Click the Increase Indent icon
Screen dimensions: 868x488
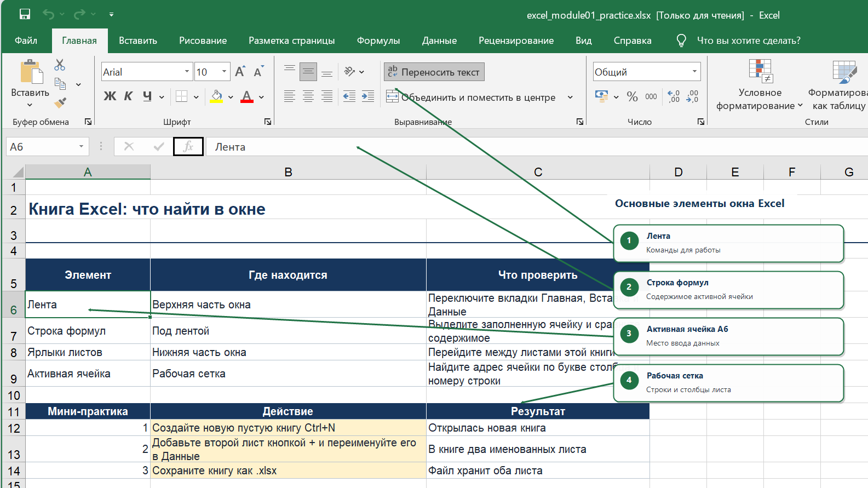[x=368, y=96]
